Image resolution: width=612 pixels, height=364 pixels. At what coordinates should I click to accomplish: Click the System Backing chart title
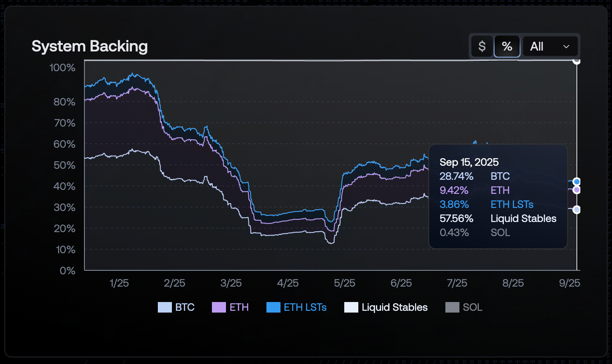click(90, 46)
